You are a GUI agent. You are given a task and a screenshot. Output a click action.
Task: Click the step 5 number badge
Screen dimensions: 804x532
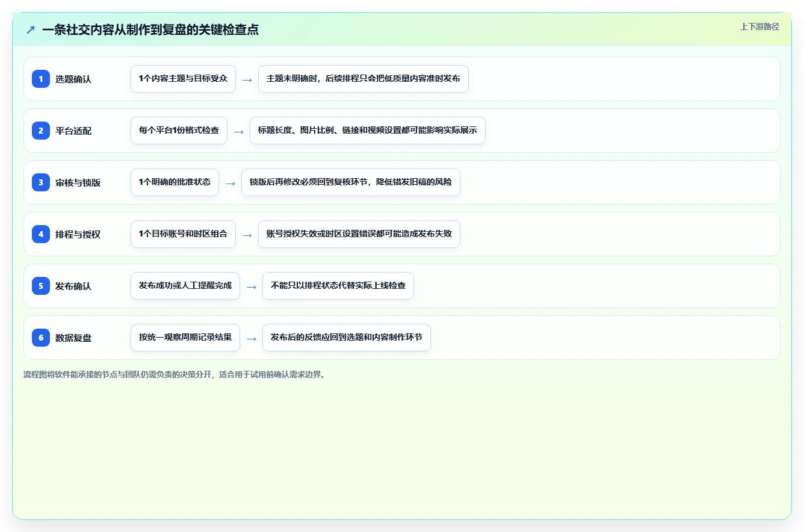click(41, 286)
